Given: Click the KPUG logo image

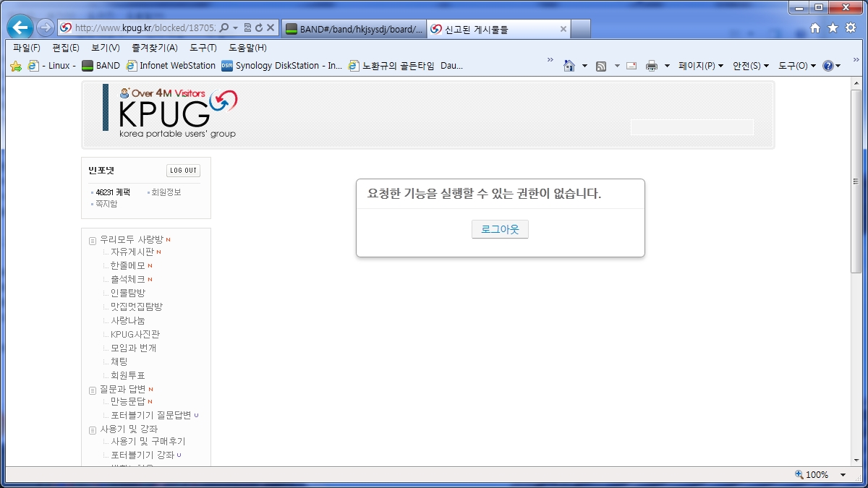Looking at the screenshot, I should [x=178, y=112].
